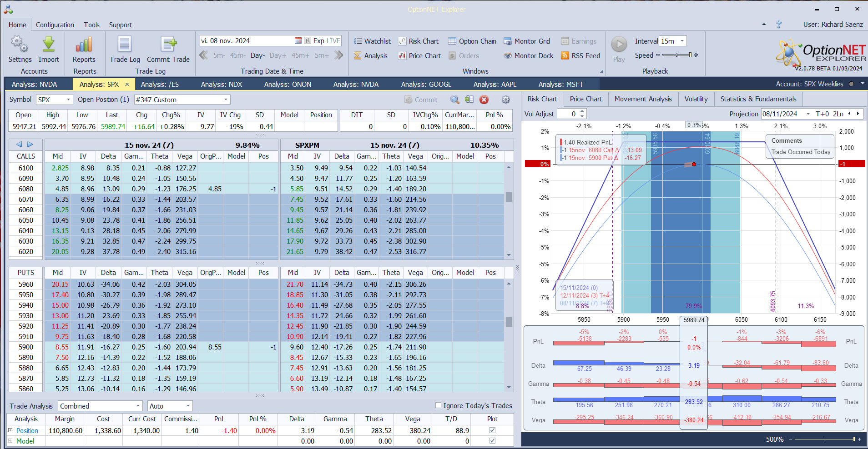The height and width of the screenshot is (449, 868).
Task: Open the Auto dropdown in Trade Analysis
Action: [188, 406]
